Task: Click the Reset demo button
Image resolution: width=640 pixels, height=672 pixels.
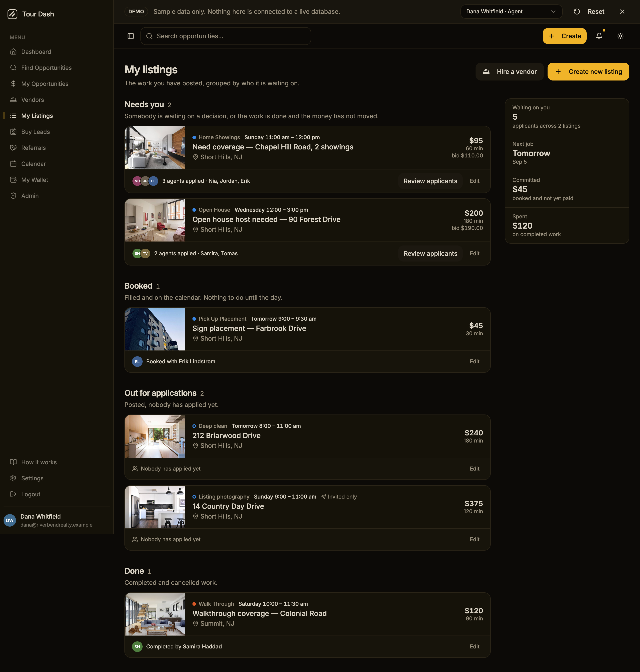Action: point(589,12)
